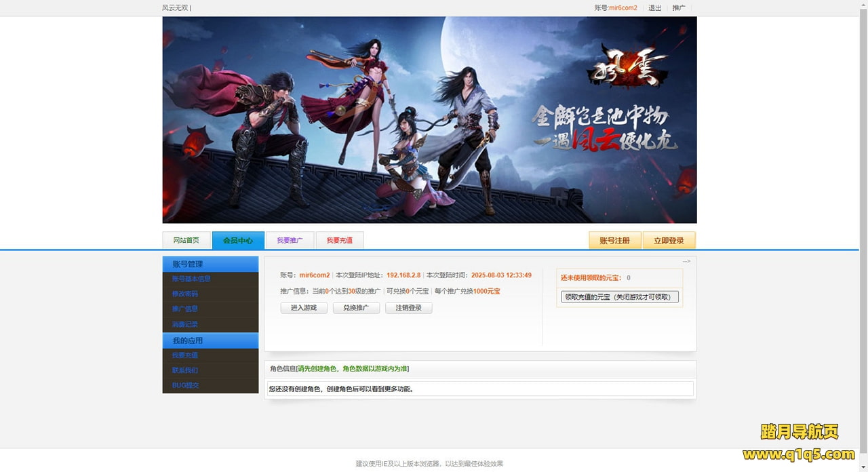
Task: Click the 领取充值的元宝 button
Action: [619, 297]
